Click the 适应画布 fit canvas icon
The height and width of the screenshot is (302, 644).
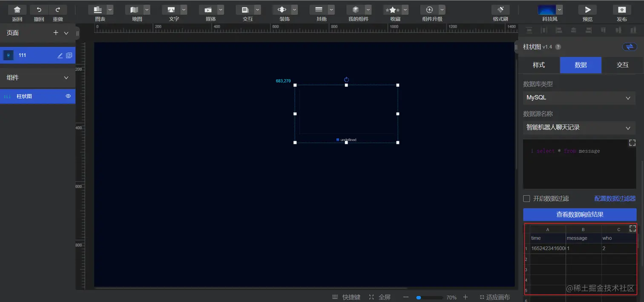(482, 297)
